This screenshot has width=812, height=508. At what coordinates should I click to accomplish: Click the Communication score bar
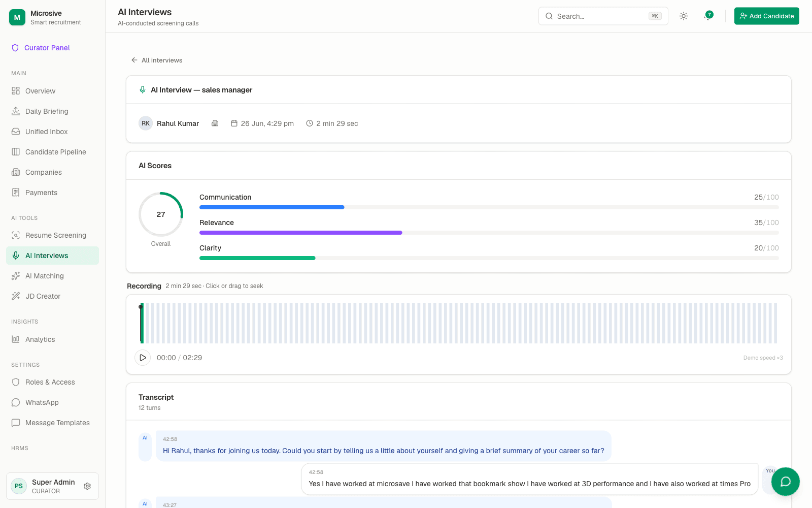pos(489,207)
